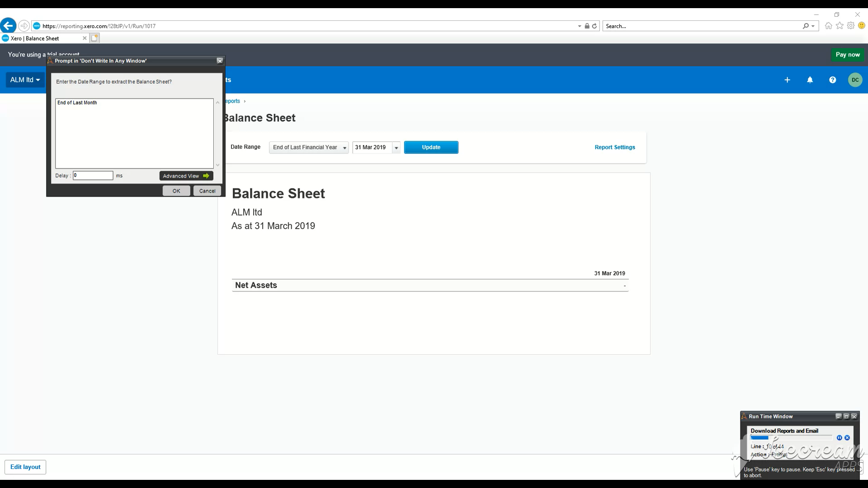Refresh the page in address bar
The height and width of the screenshot is (488, 868).
pyautogui.click(x=594, y=26)
